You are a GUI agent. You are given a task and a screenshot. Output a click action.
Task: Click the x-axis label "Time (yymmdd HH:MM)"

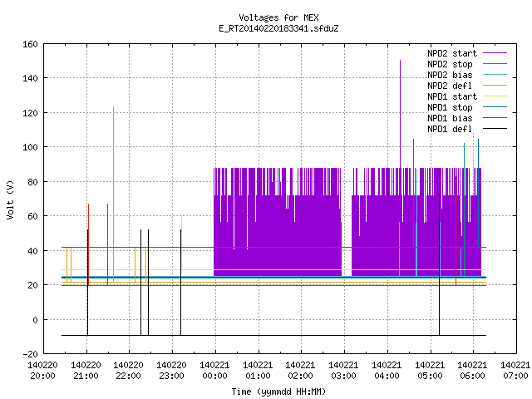[x=278, y=392]
